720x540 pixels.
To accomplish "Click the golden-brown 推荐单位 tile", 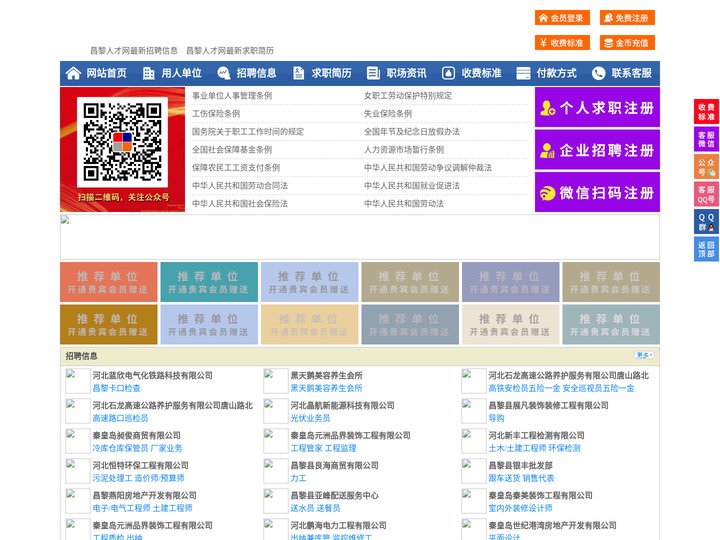I will point(109,324).
